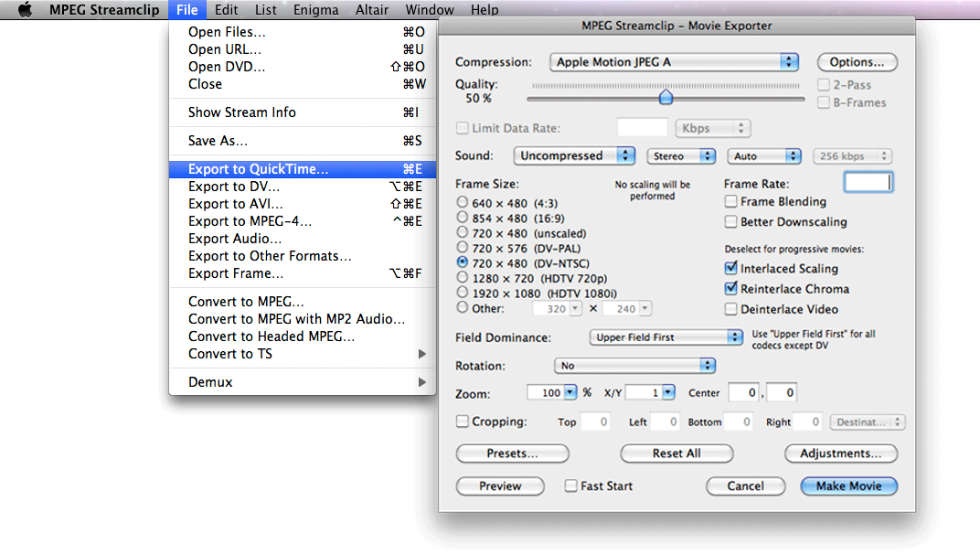Open the Adjustments… dialog
This screenshot has height=555, width=980.
pos(841,454)
